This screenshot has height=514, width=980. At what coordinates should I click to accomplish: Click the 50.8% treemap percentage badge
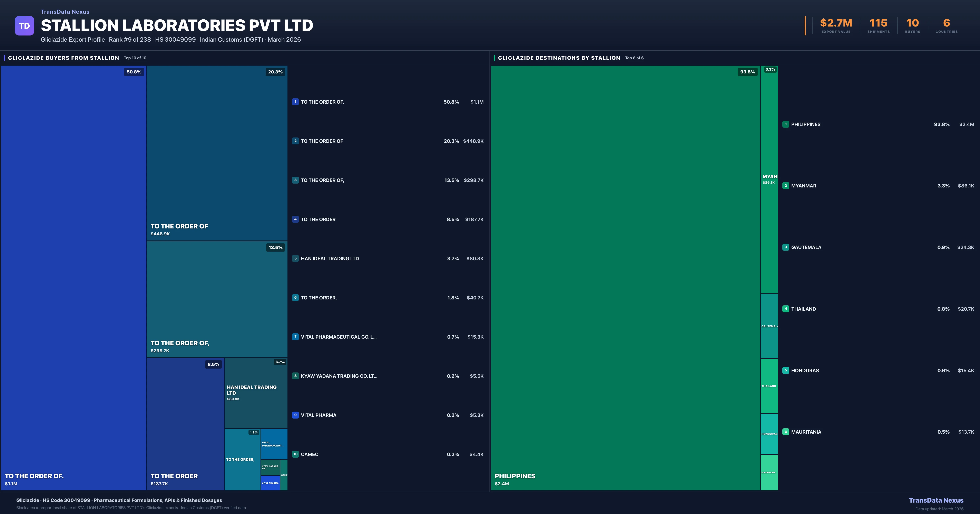tap(134, 72)
